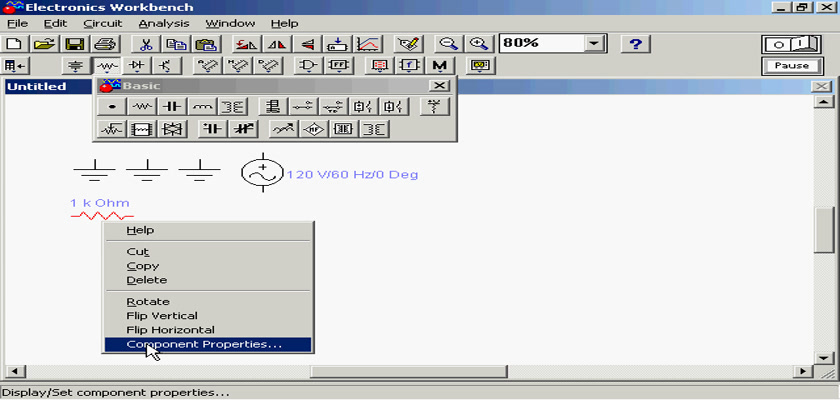The width and height of the screenshot is (840, 400).
Task: Pick the Resistor in Basic palette
Action: [142, 107]
